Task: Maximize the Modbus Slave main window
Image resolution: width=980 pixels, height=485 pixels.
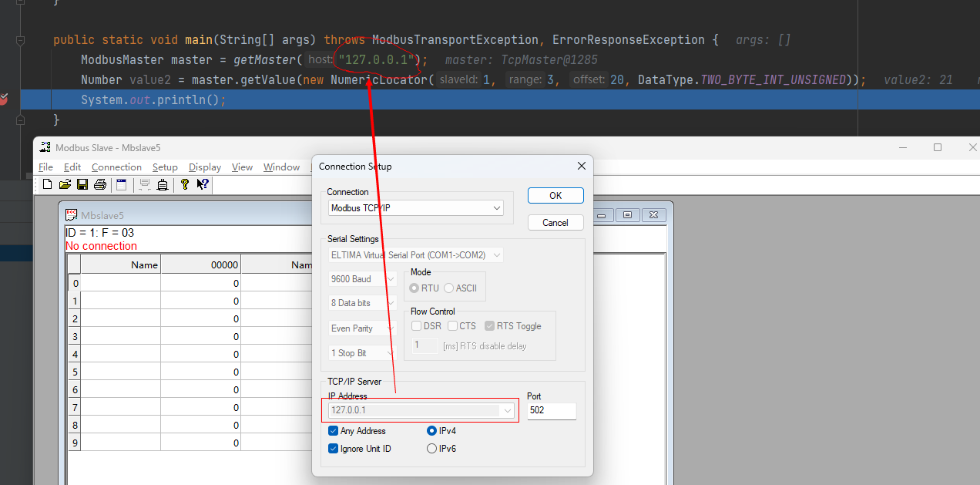Action: tap(938, 147)
